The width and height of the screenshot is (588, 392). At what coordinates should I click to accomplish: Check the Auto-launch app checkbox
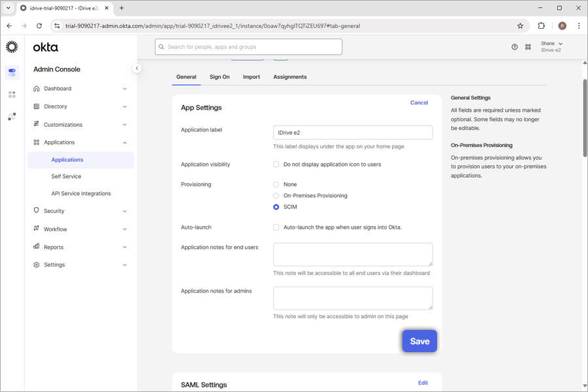[276, 227]
